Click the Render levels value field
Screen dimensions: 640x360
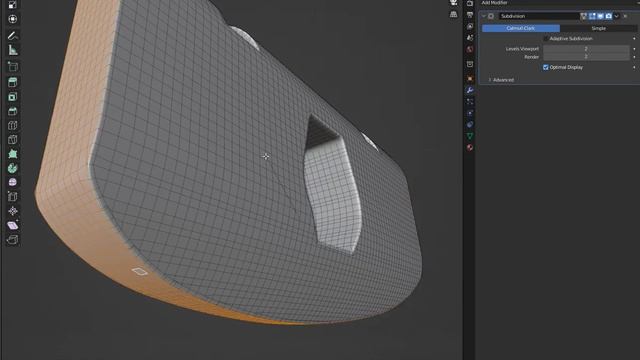click(586, 57)
